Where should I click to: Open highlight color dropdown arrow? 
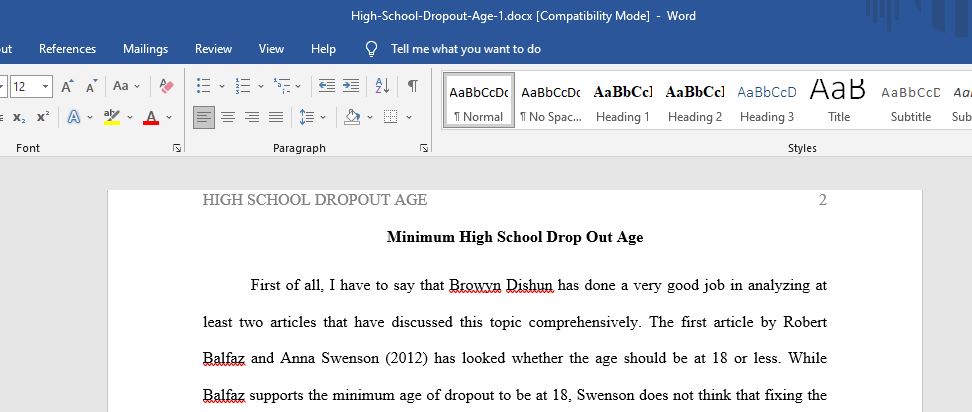click(x=130, y=117)
